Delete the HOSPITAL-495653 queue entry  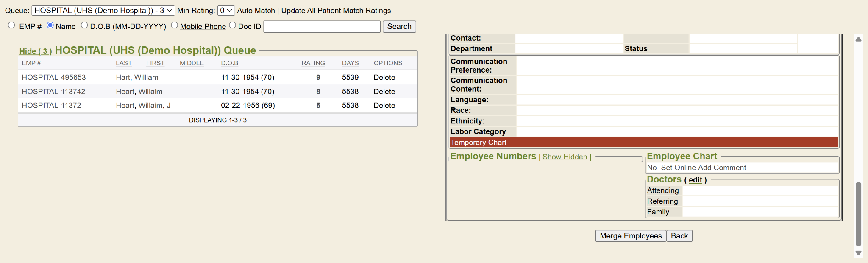pyautogui.click(x=384, y=78)
